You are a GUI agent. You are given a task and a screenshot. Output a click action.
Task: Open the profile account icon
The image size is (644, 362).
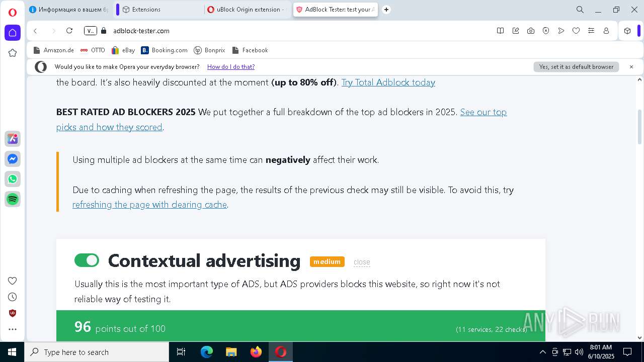(x=606, y=31)
